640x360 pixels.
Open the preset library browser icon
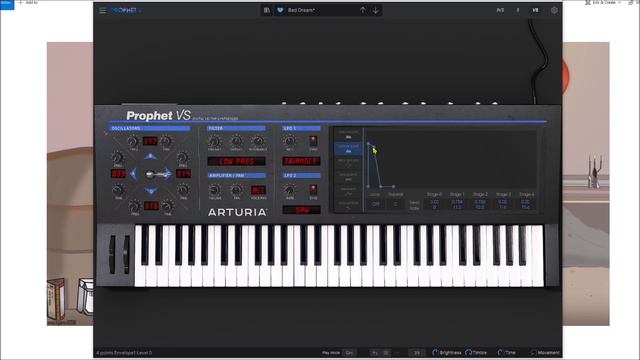pyautogui.click(x=267, y=10)
